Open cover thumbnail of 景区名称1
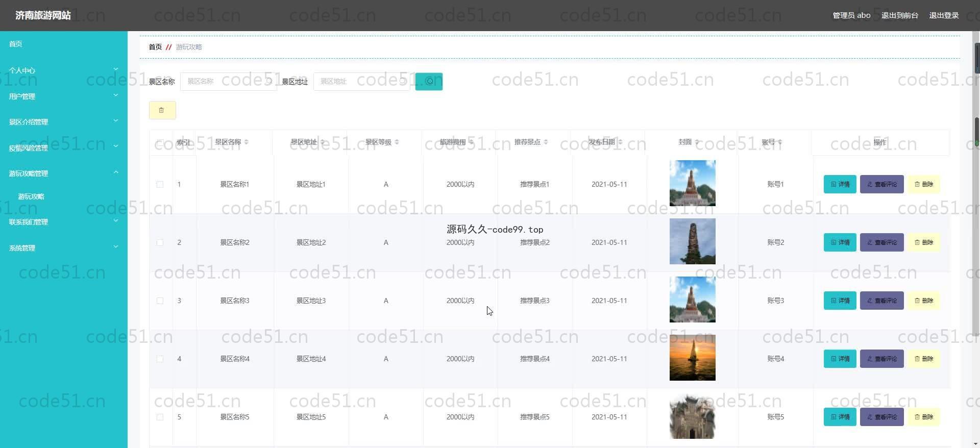 coord(692,183)
